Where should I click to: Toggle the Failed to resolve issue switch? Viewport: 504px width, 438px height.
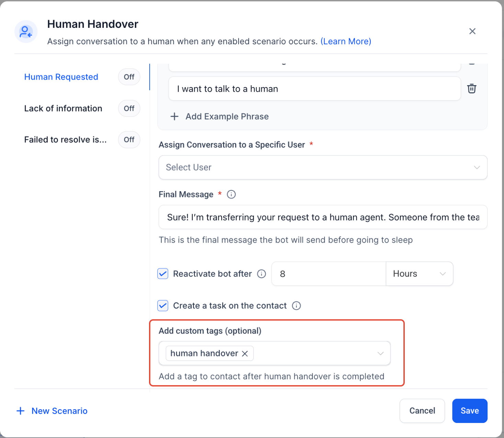(x=129, y=140)
